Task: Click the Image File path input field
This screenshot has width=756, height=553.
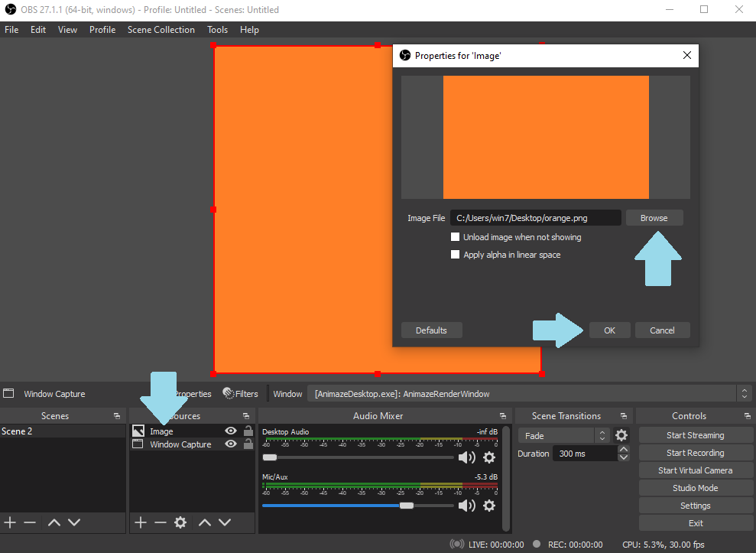Action: (535, 217)
